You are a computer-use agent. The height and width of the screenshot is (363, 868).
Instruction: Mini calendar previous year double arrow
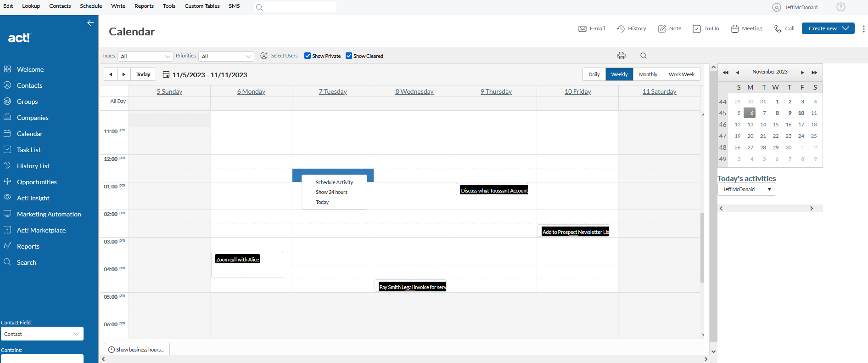point(726,73)
